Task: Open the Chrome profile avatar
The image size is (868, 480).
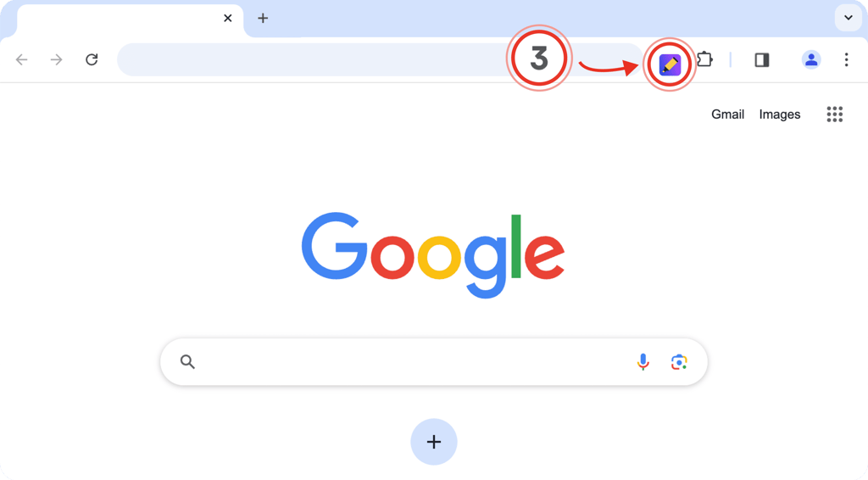Action: (811, 59)
